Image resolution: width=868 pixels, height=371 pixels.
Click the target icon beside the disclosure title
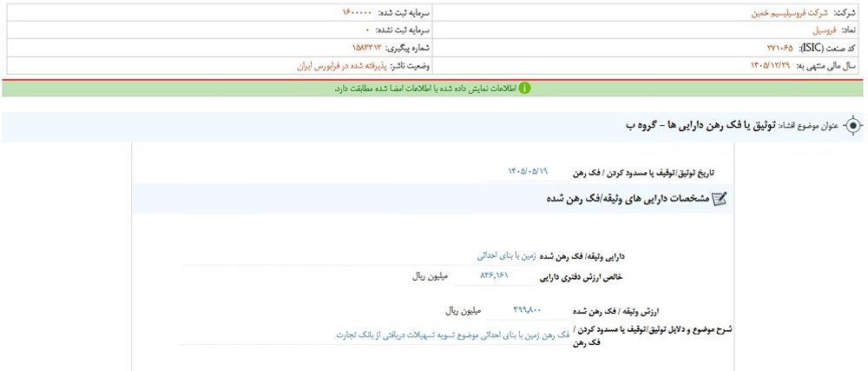pyautogui.click(x=853, y=126)
